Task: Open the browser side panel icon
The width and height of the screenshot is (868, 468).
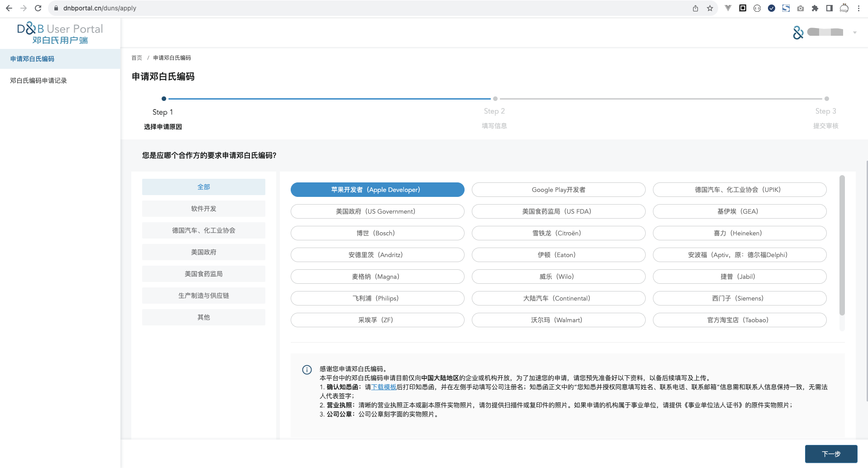Action: pyautogui.click(x=830, y=8)
